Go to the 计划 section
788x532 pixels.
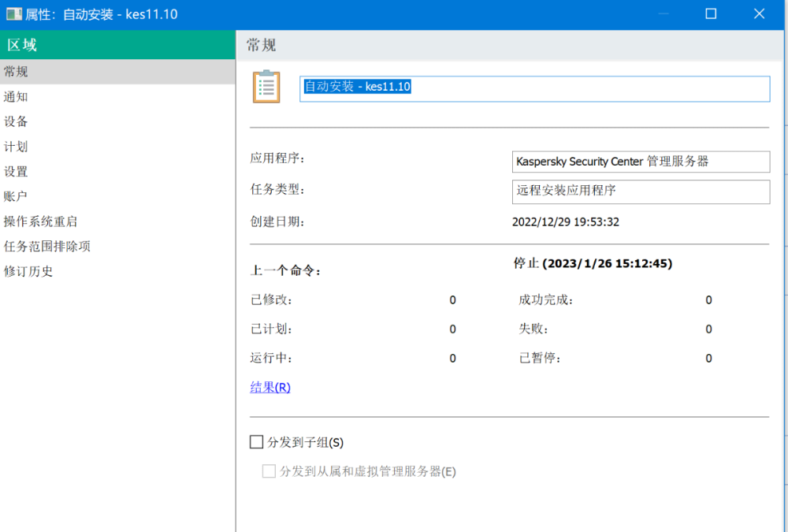(16, 147)
